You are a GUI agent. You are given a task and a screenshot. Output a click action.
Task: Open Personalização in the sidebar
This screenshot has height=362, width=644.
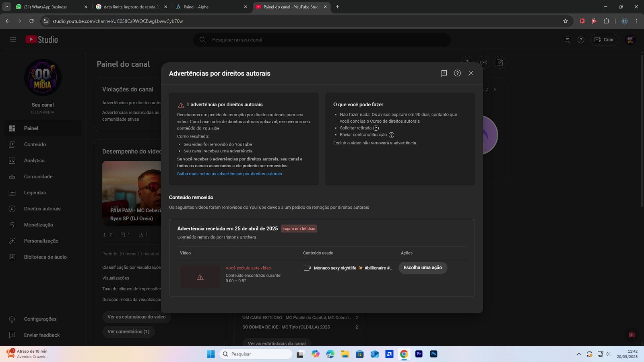coord(43,241)
